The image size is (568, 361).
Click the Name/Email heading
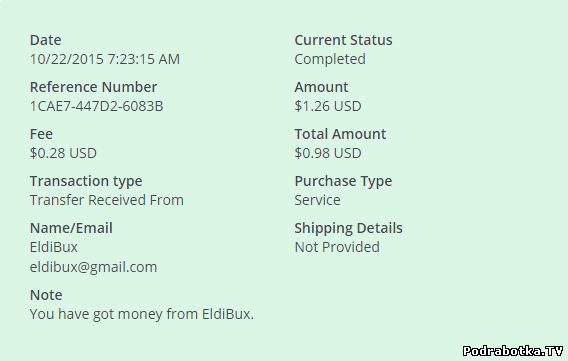(71, 228)
